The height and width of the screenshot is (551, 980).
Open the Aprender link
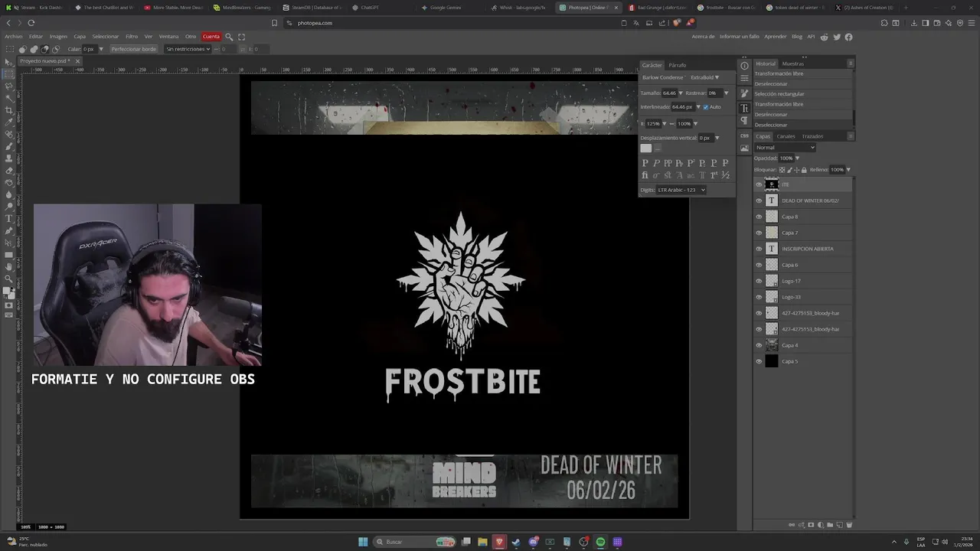[x=776, y=37]
